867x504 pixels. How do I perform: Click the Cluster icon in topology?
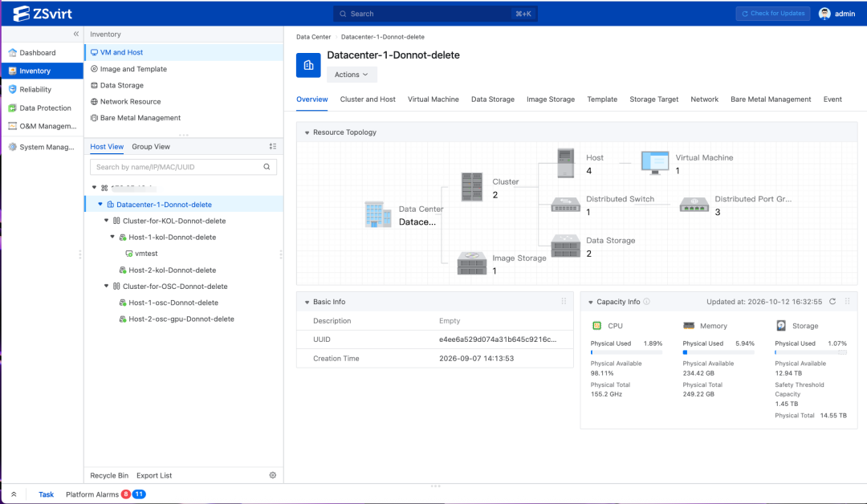coord(472,187)
